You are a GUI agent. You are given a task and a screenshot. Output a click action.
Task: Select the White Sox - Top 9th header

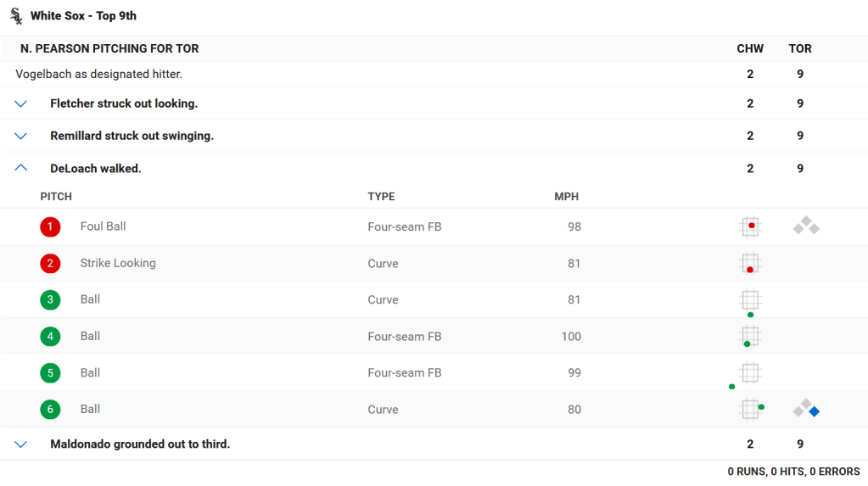(x=83, y=16)
